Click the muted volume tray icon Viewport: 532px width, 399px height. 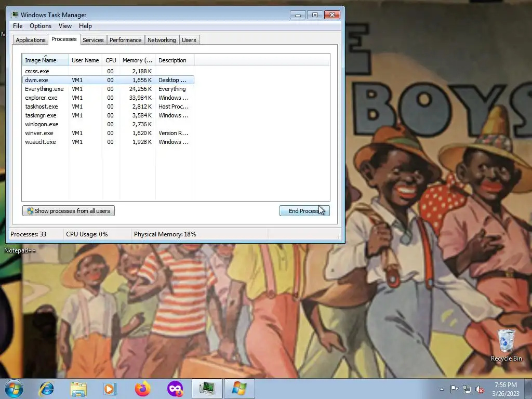point(480,389)
